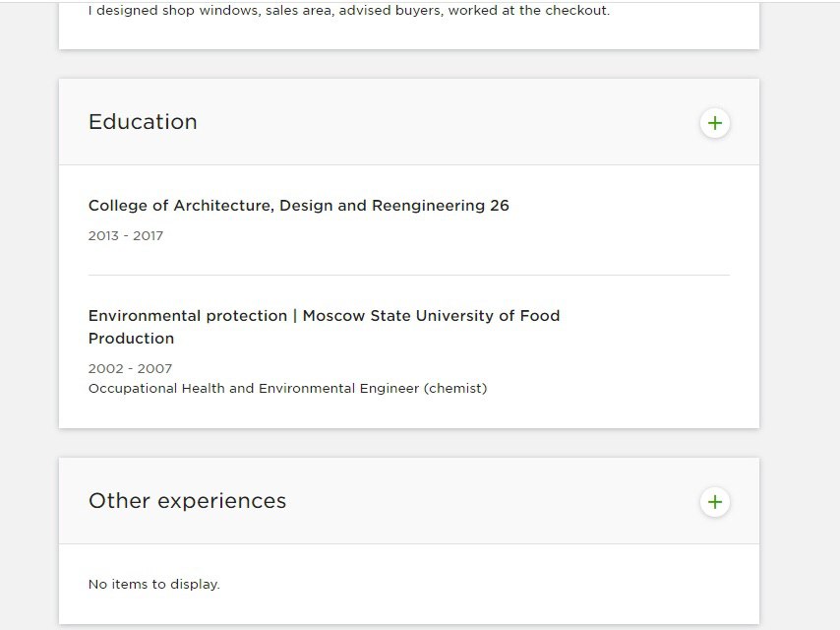
Task: Select the divider line between education entries
Action: (409, 275)
